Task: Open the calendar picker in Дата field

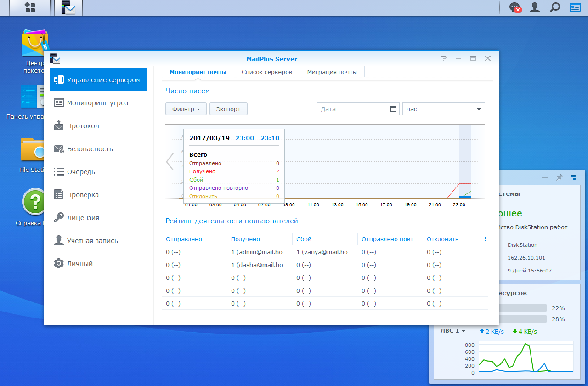Action: coord(393,109)
